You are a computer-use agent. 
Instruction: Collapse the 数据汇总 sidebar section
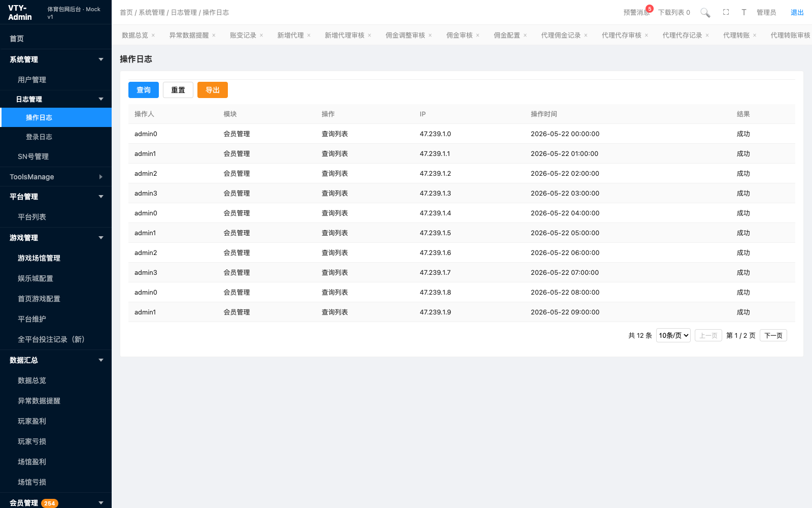[56, 360]
